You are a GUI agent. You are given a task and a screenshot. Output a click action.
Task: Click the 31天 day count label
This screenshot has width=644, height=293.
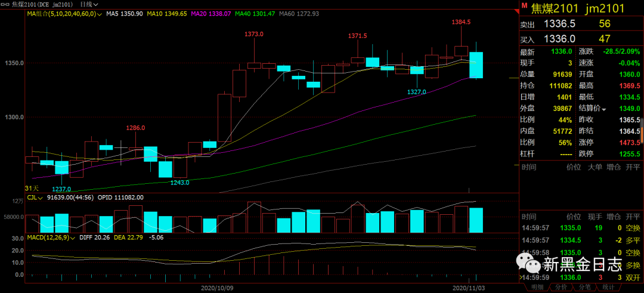coord(32,188)
